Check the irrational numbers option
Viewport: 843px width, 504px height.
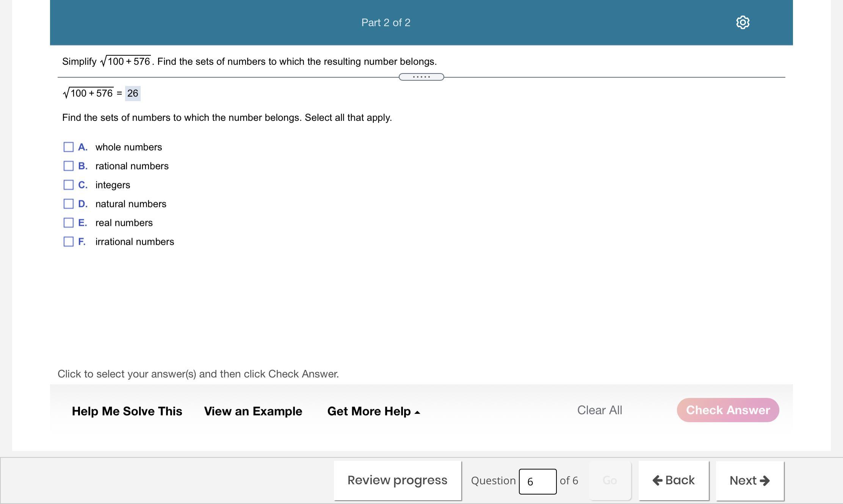tap(69, 242)
